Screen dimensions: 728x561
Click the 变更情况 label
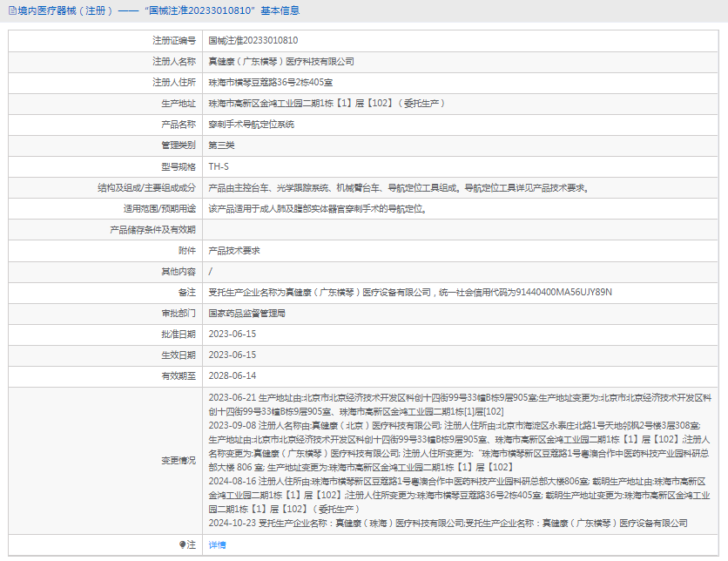click(179, 461)
